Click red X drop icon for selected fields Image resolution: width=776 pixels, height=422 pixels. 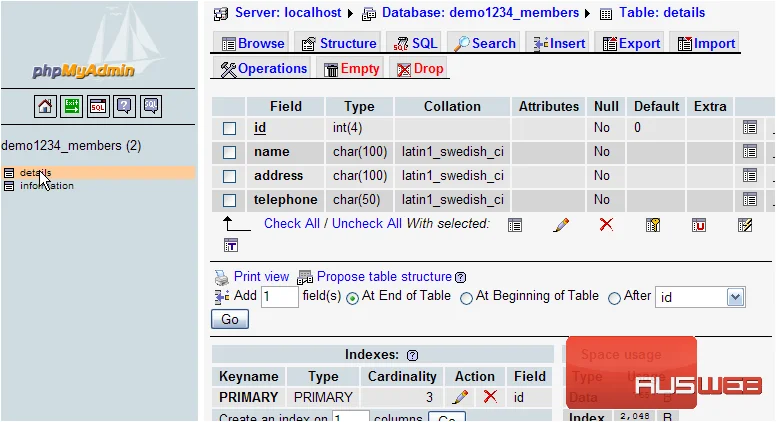[x=606, y=225]
